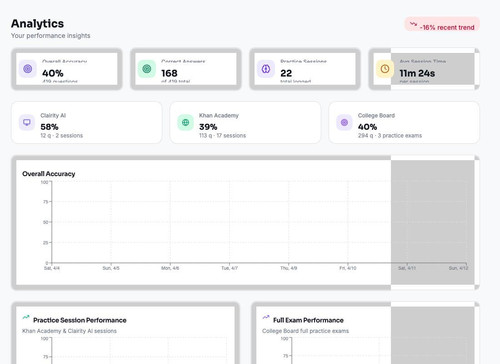This screenshot has height=364, width=500.
Task: Click the Full Exam Performance trend icon
Action: [x=266, y=317]
